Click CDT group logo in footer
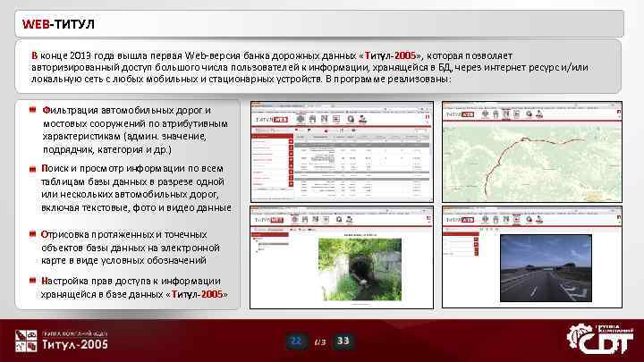 [x=600, y=339]
